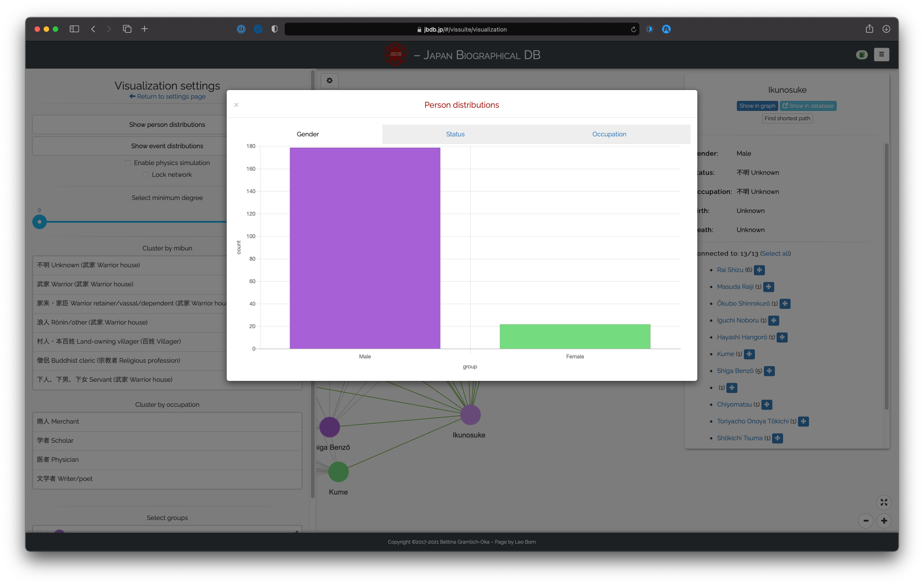The height and width of the screenshot is (585, 924).
Task: Open the tab overview icon
Action: (127, 29)
